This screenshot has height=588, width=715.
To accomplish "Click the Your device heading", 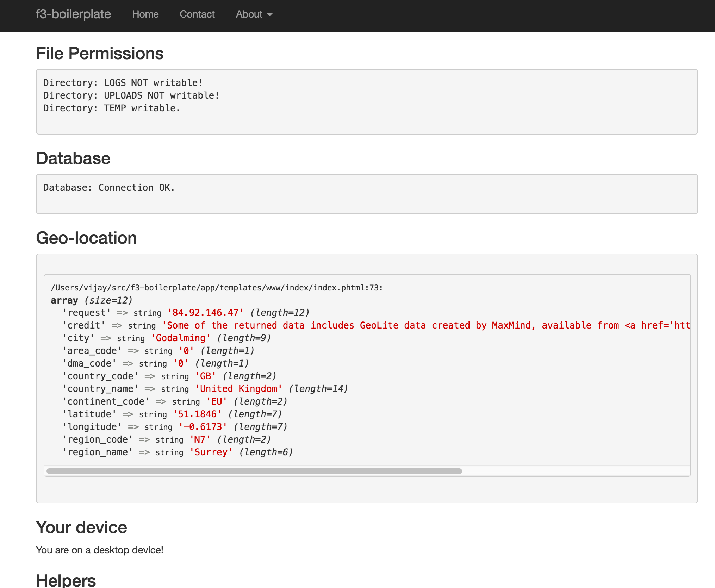I will (81, 527).
